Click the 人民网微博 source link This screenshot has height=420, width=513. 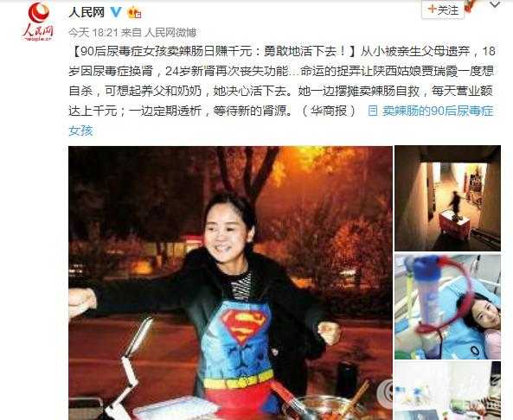coord(170,32)
